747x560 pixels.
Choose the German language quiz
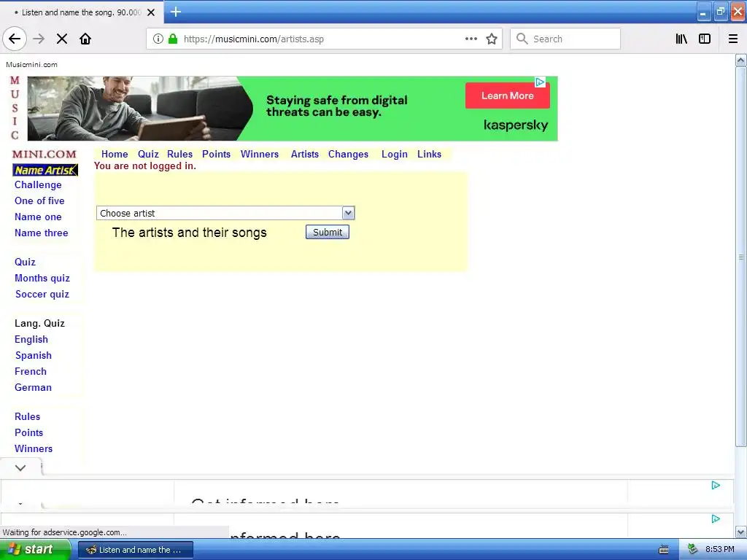[34, 388]
